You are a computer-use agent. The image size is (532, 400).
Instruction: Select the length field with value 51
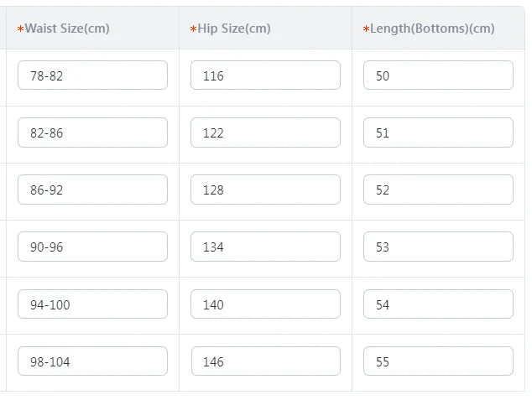point(438,132)
